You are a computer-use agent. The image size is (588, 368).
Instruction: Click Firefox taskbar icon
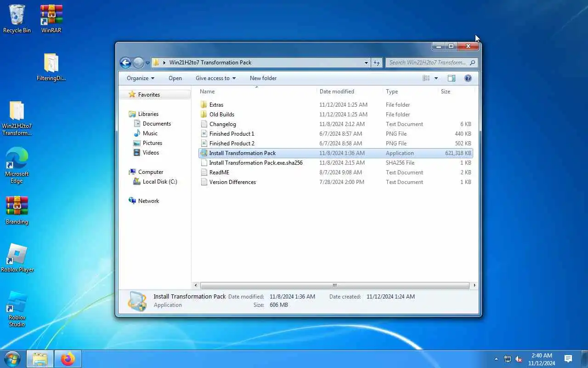coord(68,359)
